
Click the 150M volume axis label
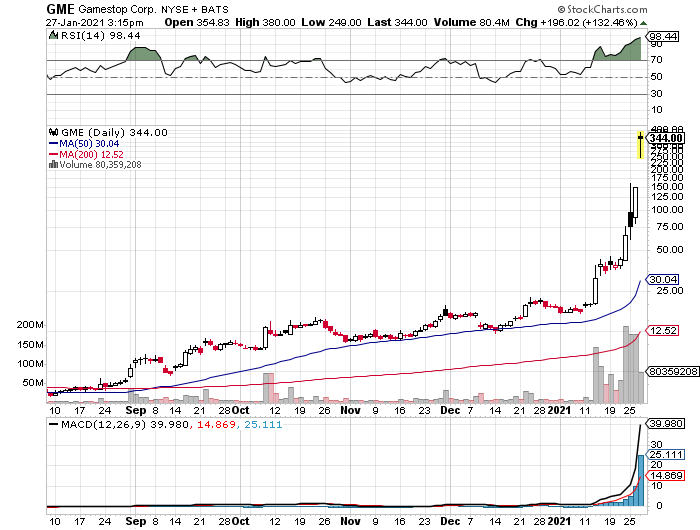pos(30,345)
